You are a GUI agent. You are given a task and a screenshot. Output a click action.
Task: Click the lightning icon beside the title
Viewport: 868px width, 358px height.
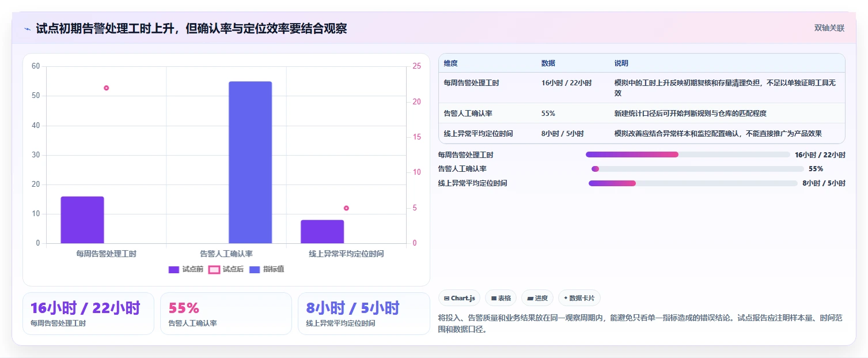27,29
